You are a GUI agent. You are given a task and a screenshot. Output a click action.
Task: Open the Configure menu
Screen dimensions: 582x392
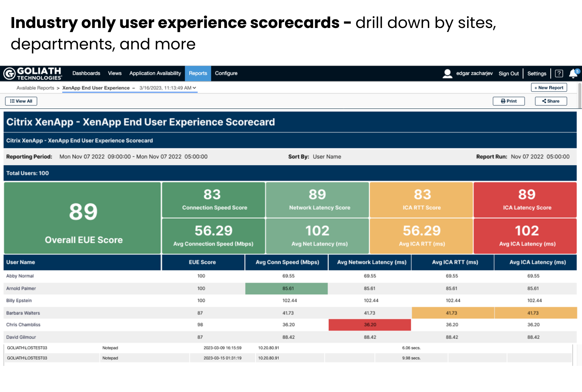click(x=226, y=73)
